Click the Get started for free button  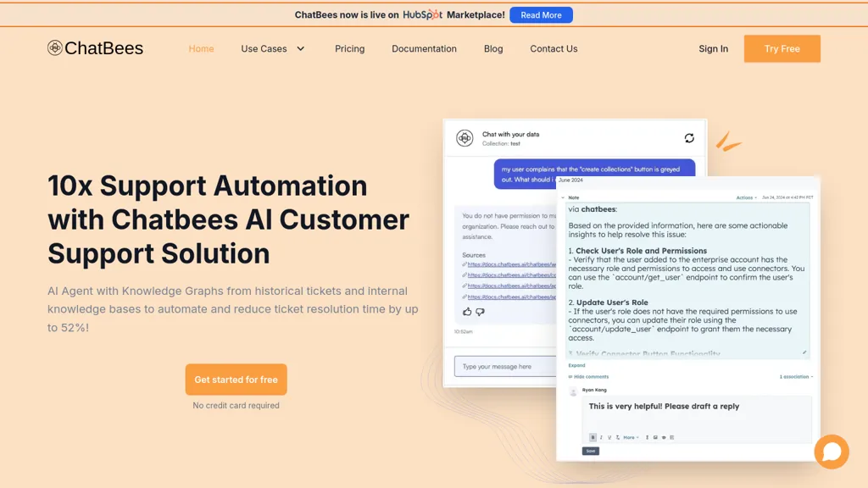(236, 380)
